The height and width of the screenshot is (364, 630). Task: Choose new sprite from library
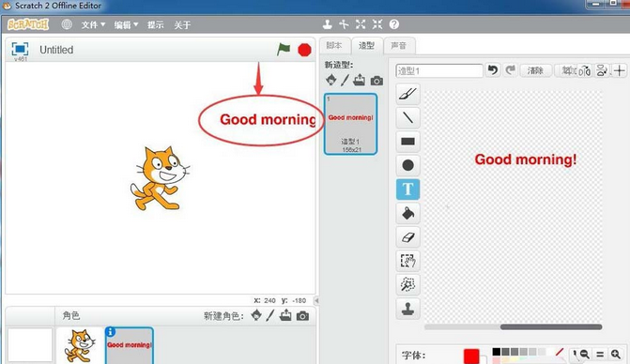point(256,315)
